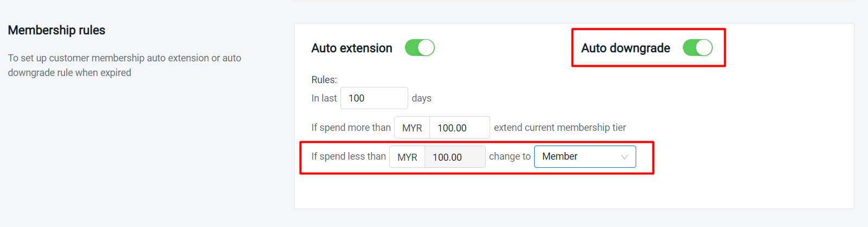868x227 pixels.
Task: Click the 'change to' label
Action: 510,156
